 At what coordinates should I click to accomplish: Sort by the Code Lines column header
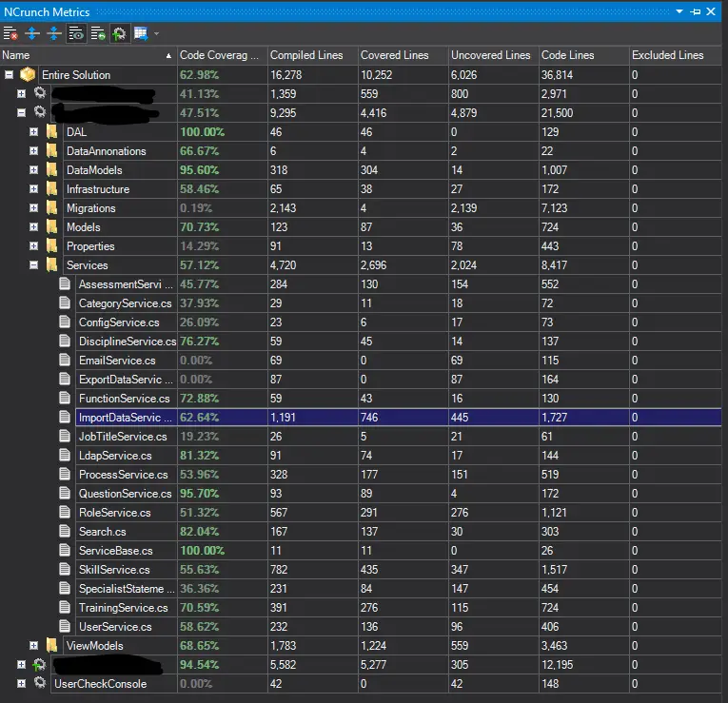584,55
